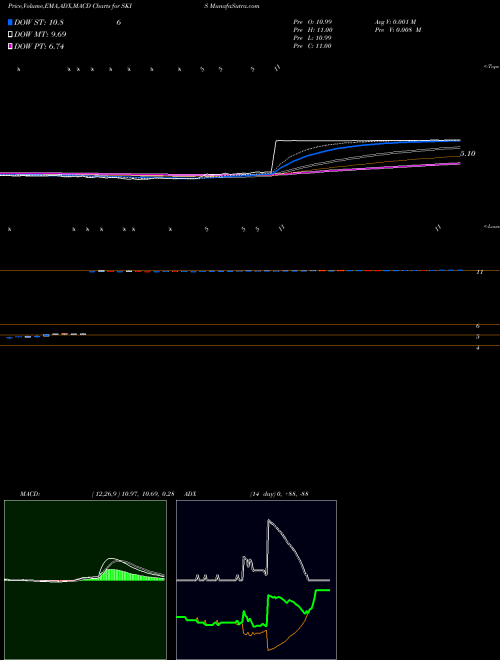Viewport: 500px width, 660px height.
Task: Click the price axis label '5'
Action: click(478, 337)
